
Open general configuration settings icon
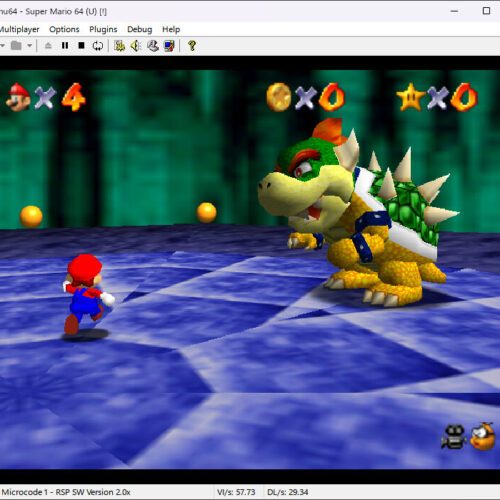tap(120, 46)
